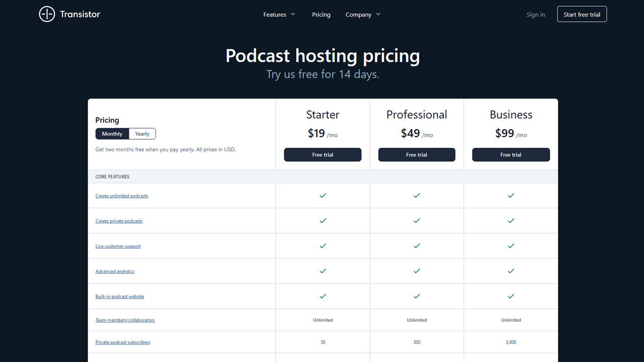Open Create private podcasts link
Image resolution: width=644 pixels, height=362 pixels.
coord(119,221)
